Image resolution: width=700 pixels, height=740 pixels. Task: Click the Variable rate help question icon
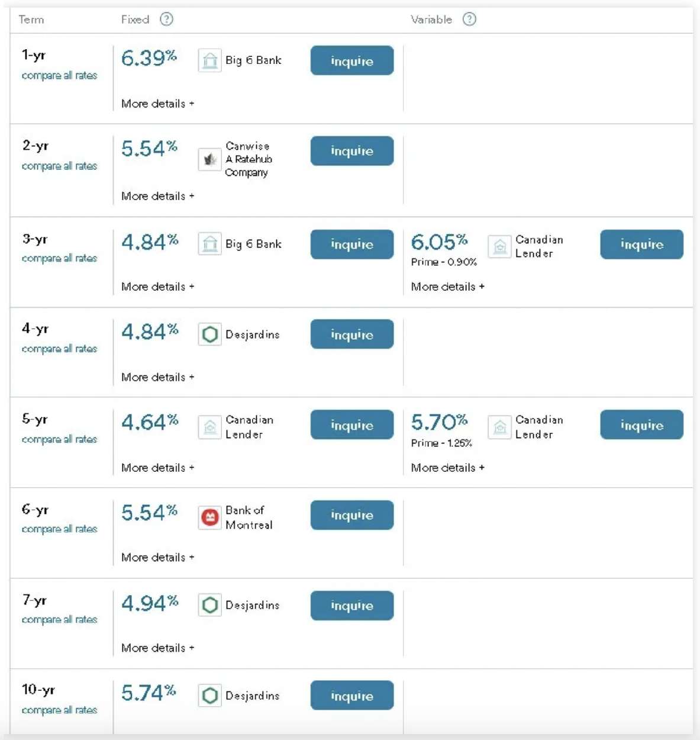[x=469, y=20]
